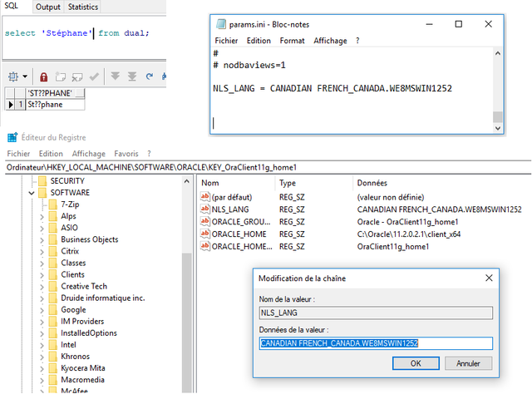This screenshot has width=532, height=394.
Task: Click Annuler in the string edit dialog
Action: tap(468, 363)
